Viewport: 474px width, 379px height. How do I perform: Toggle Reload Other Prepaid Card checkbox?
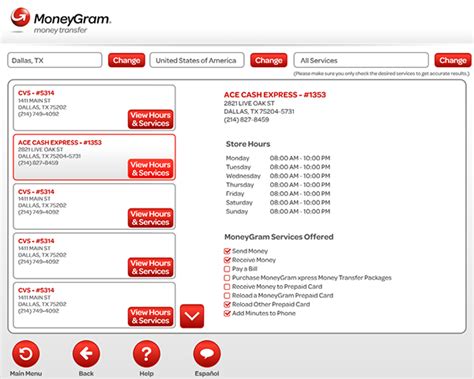pos(227,304)
